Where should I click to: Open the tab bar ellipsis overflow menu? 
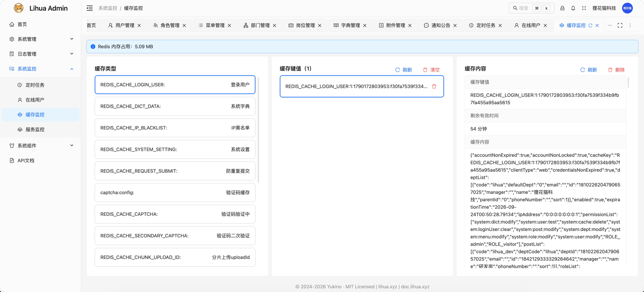(610, 25)
